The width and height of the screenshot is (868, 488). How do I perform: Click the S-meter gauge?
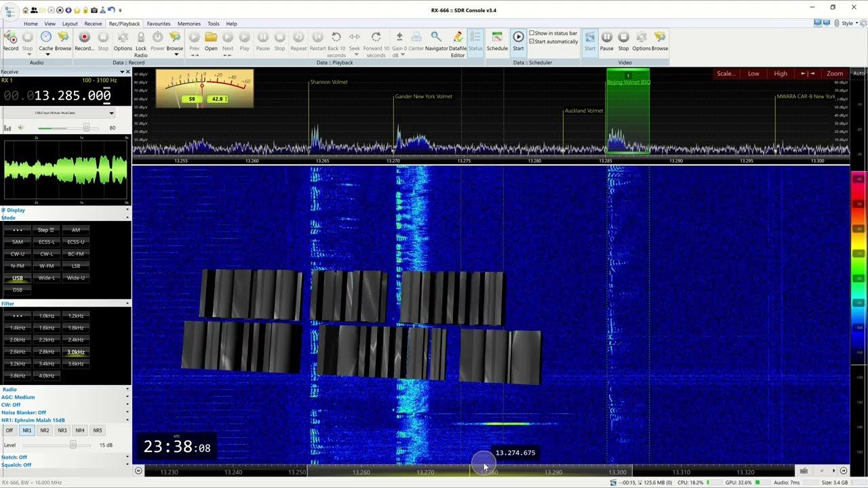[x=204, y=88]
